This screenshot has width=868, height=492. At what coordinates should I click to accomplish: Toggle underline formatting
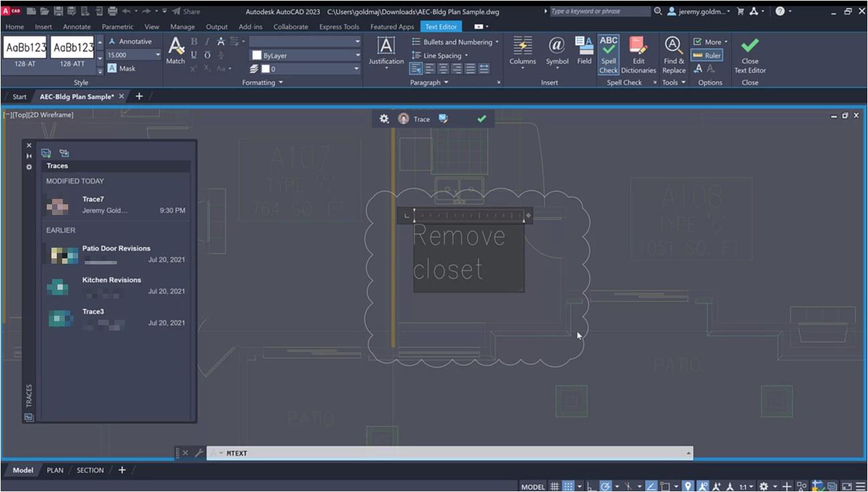[x=194, y=55]
